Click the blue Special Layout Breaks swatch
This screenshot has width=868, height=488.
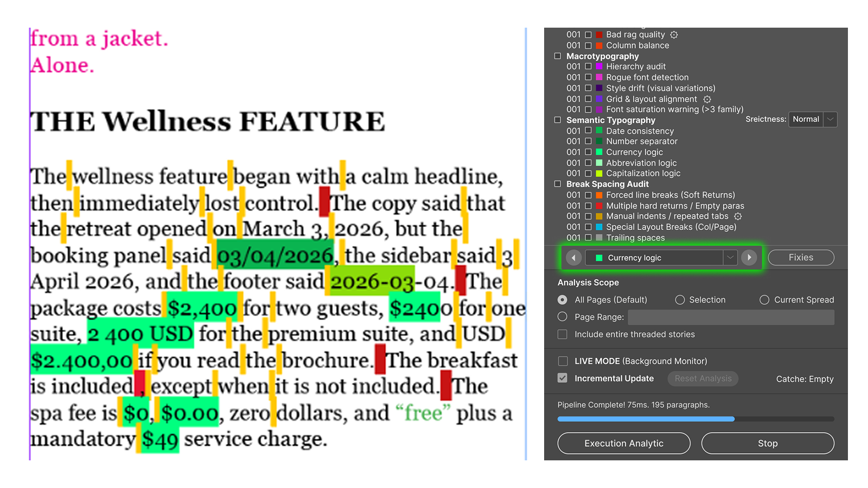(x=599, y=227)
